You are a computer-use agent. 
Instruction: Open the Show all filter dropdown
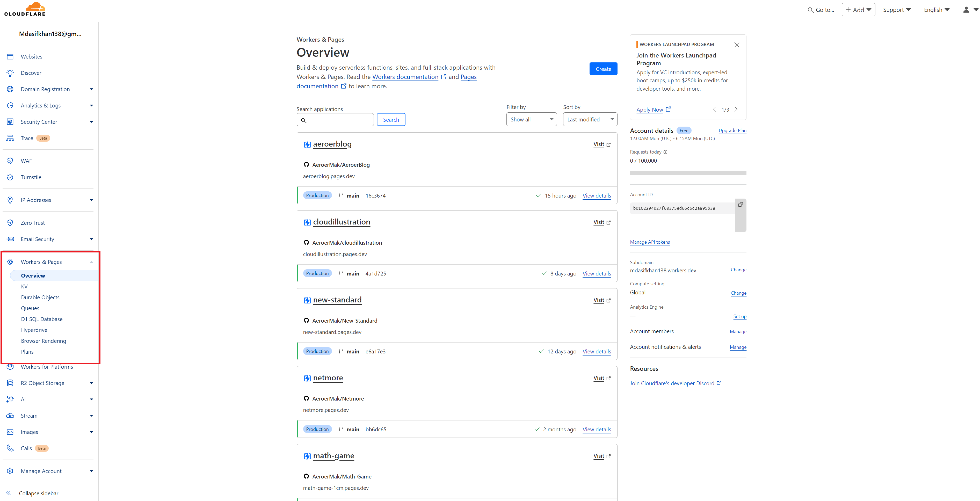[x=531, y=119]
